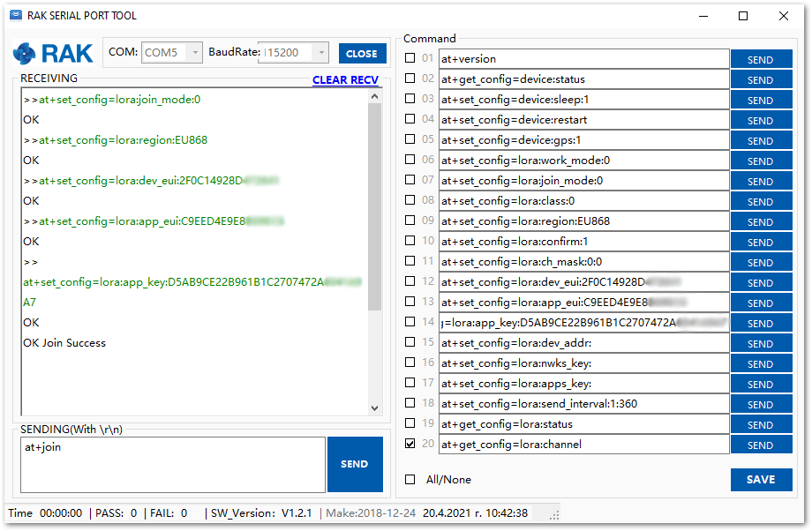Screen dimensions: 812x531
Task: Click the Time 00:00:00 status entry
Action: [45, 513]
